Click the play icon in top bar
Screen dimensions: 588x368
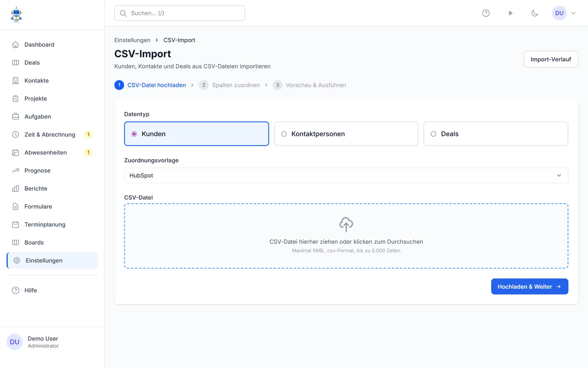click(510, 13)
